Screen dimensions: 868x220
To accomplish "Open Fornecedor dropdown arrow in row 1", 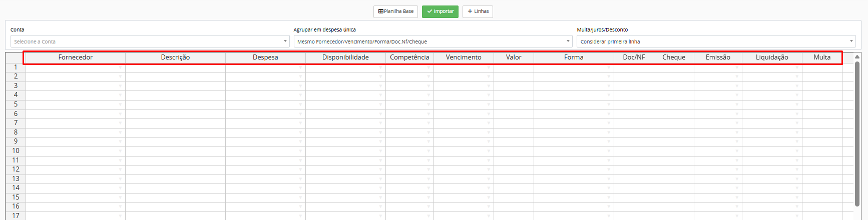I will click(120, 67).
